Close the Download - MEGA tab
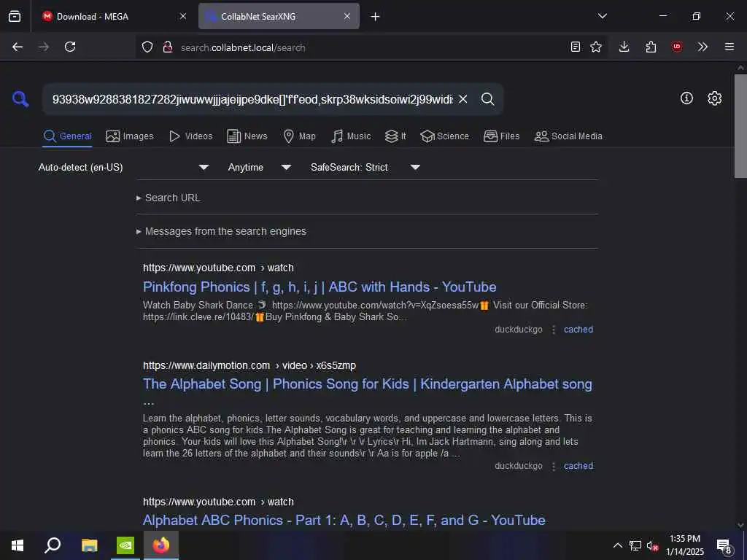Screen dimensions: 747x560 [x=183, y=16]
